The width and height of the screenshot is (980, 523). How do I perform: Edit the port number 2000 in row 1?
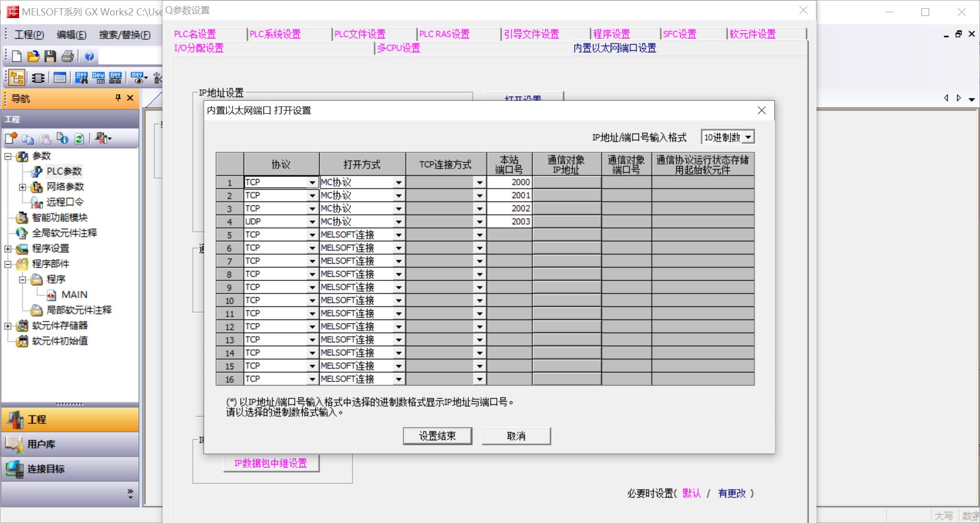[520, 182]
